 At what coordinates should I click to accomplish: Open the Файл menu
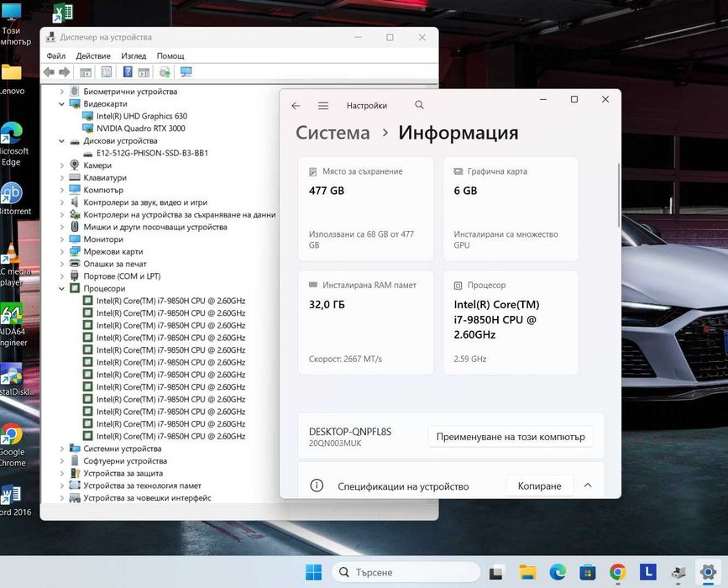pyautogui.click(x=55, y=55)
